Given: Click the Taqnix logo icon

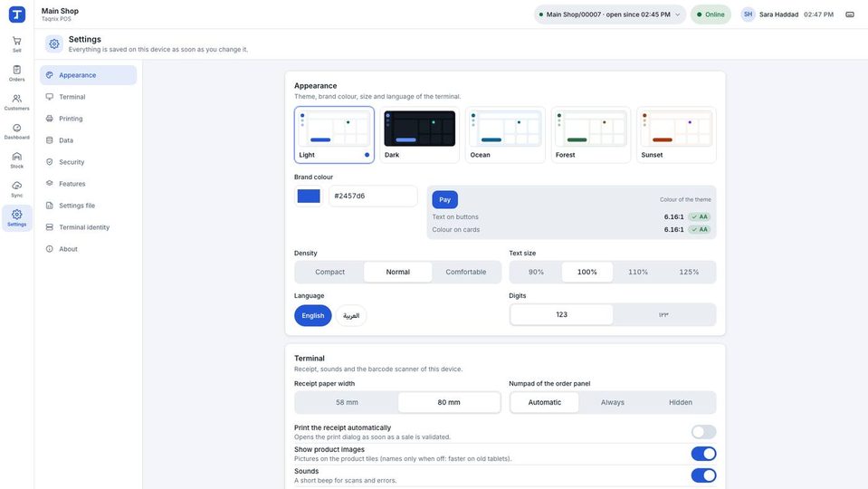Looking at the screenshot, I should 17,14.
